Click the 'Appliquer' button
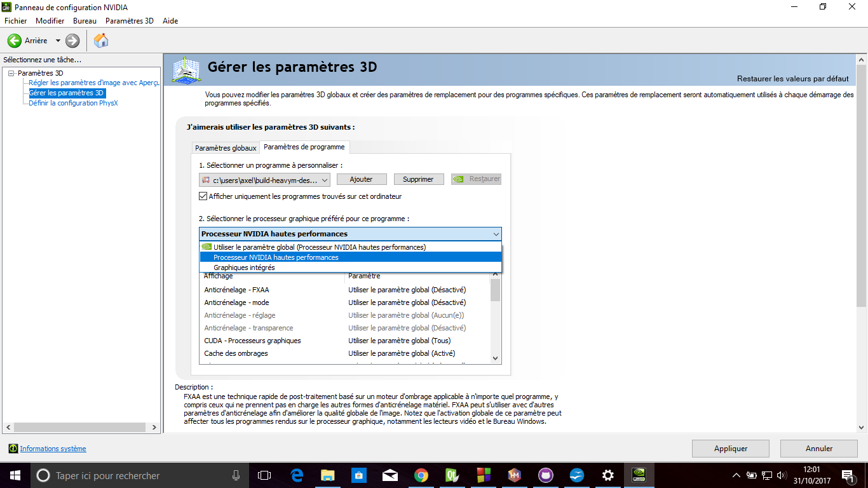This screenshot has width=868, height=488. point(730,448)
